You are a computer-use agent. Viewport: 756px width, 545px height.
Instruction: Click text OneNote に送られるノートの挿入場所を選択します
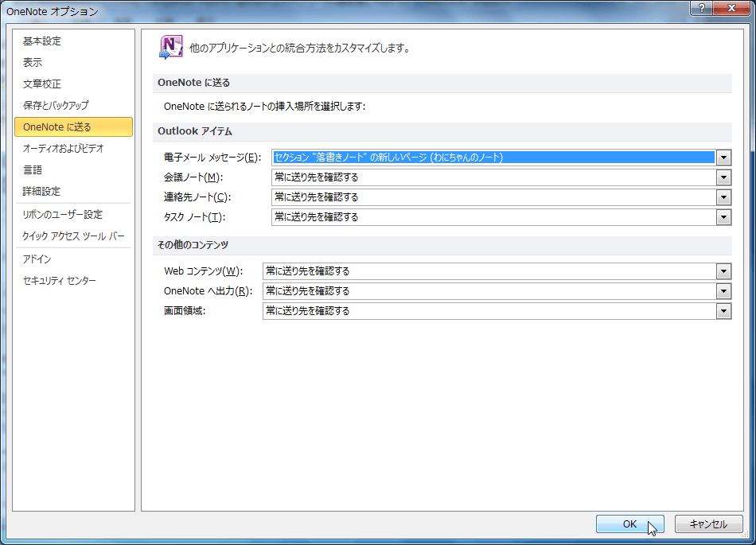click(x=265, y=107)
